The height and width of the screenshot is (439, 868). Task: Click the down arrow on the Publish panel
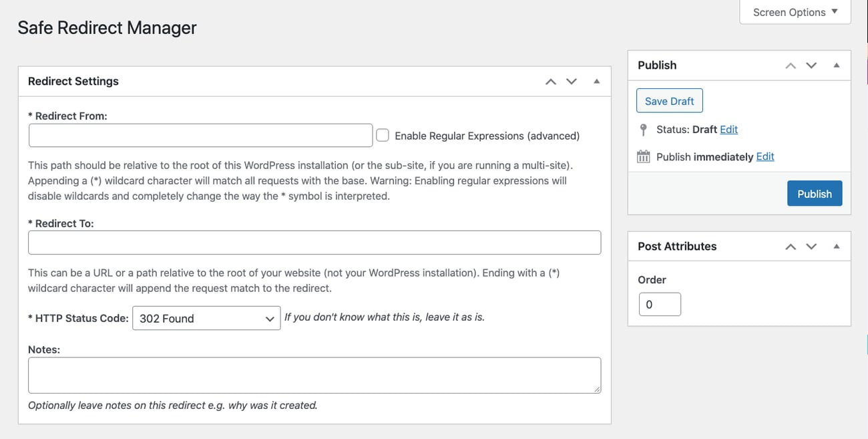[811, 65]
